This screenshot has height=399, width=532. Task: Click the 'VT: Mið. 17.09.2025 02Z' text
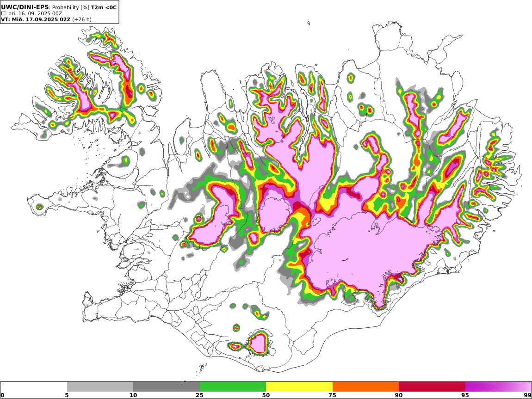click(36, 19)
